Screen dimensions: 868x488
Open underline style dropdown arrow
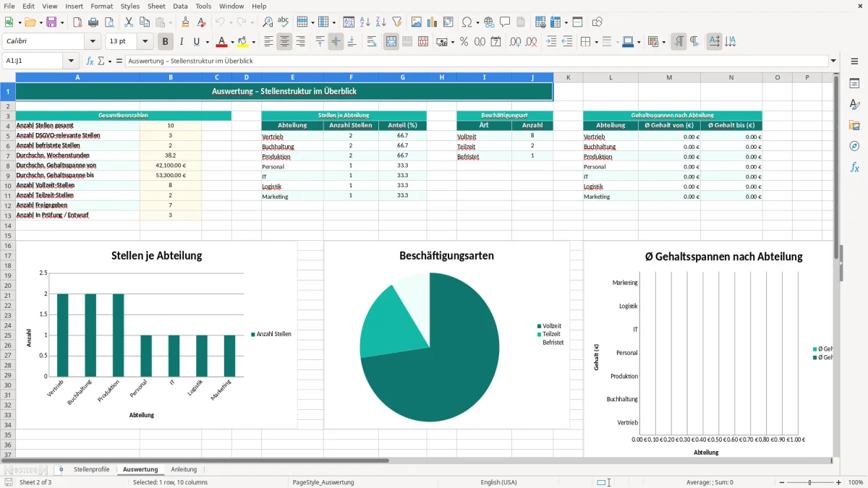click(x=208, y=42)
